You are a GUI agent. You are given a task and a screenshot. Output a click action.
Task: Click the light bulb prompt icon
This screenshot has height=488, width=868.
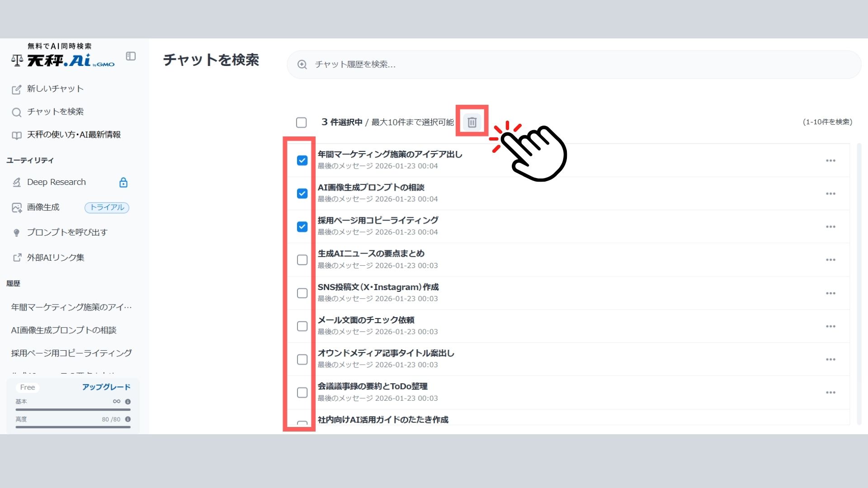(x=17, y=233)
